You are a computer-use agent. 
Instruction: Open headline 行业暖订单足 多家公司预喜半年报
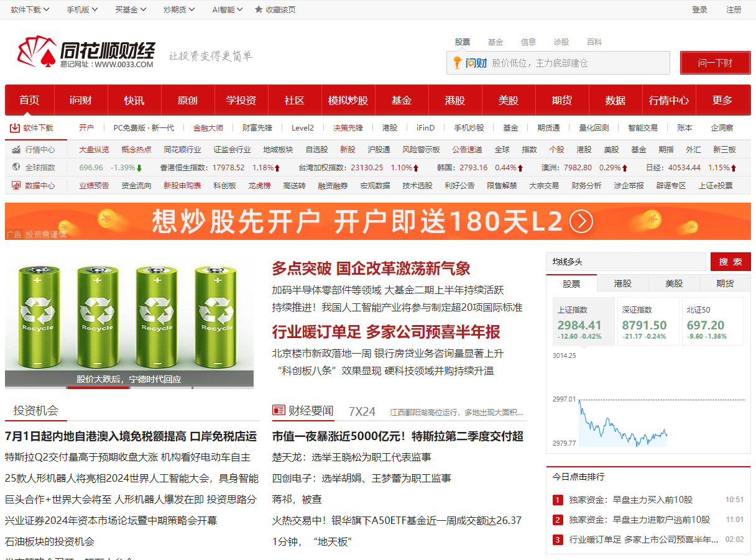(x=386, y=332)
